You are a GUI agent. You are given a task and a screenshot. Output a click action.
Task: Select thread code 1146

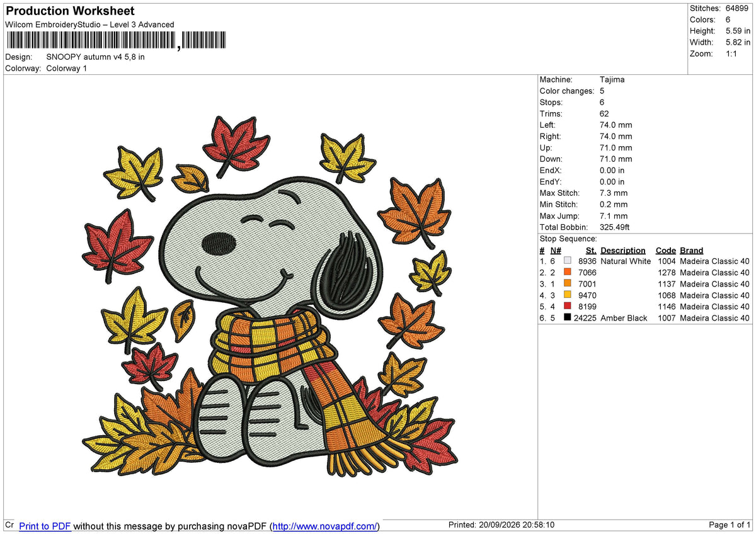(667, 307)
